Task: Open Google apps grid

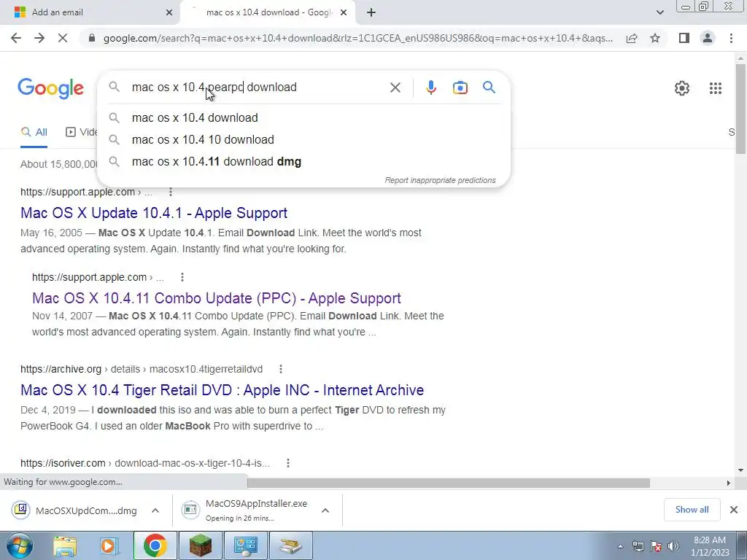Action: pos(715,88)
